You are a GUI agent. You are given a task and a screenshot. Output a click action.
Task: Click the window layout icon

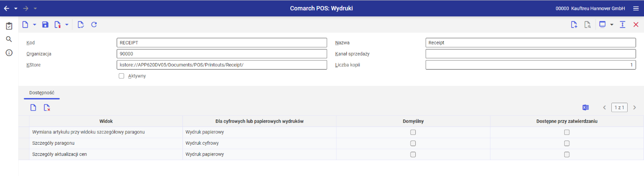tap(602, 24)
